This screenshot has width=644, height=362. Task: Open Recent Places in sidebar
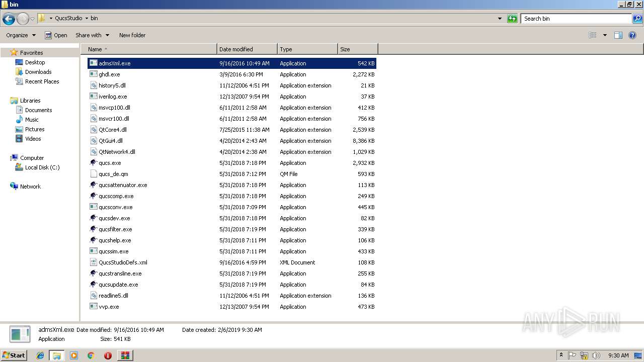tap(42, 81)
